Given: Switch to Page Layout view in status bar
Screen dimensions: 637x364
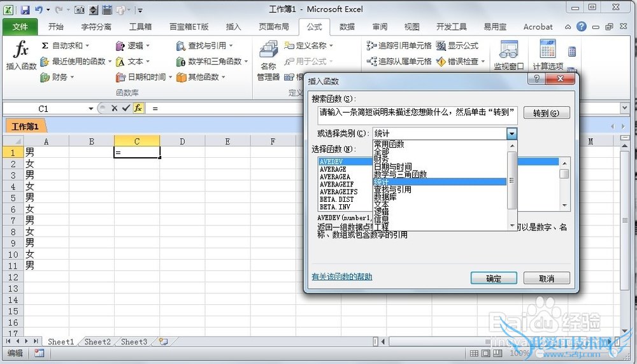Looking at the screenshot, I should click(x=486, y=353).
